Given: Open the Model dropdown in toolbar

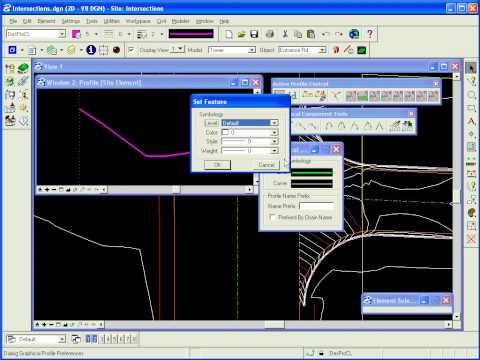Looking at the screenshot, I should [x=252, y=50].
